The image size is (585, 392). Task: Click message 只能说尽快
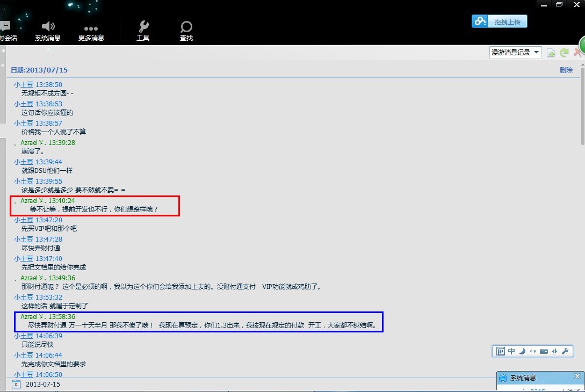tap(37, 345)
